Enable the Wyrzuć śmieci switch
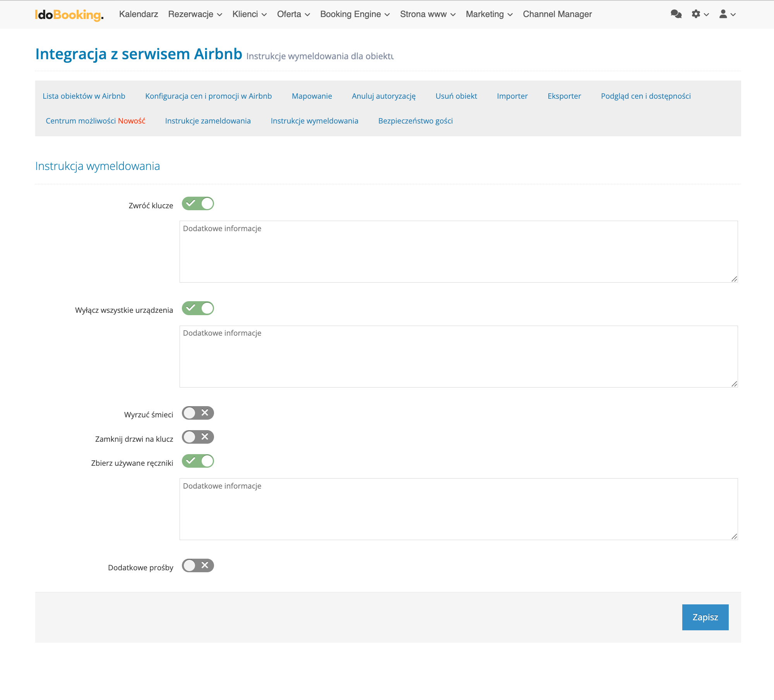This screenshot has width=774, height=700. [x=198, y=413]
